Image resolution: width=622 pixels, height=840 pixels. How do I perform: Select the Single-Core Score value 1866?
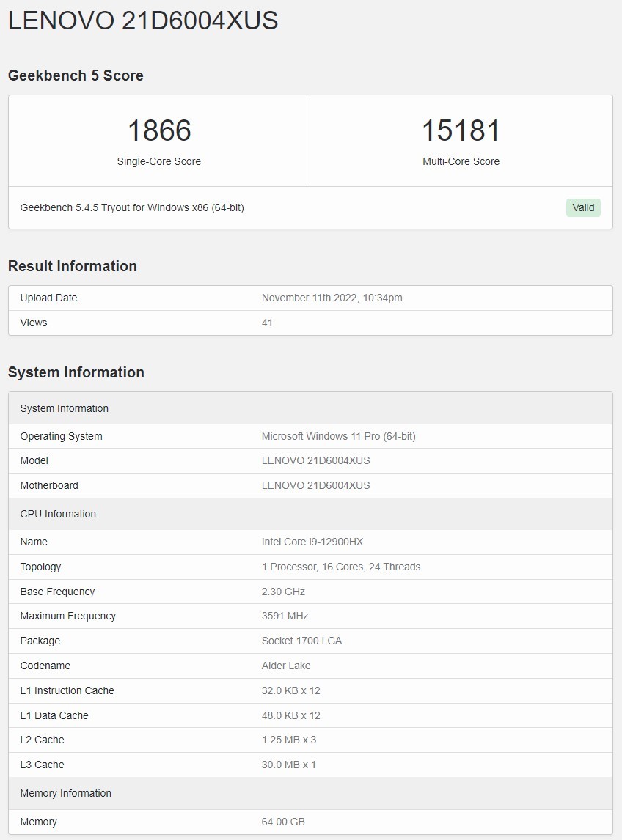pos(159,130)
